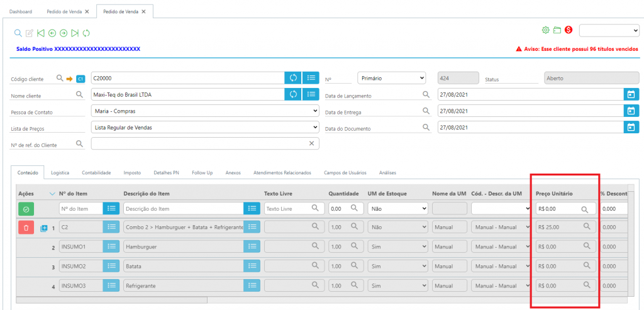Click the Nº de ref. do Cliente field

coord(199,143)
